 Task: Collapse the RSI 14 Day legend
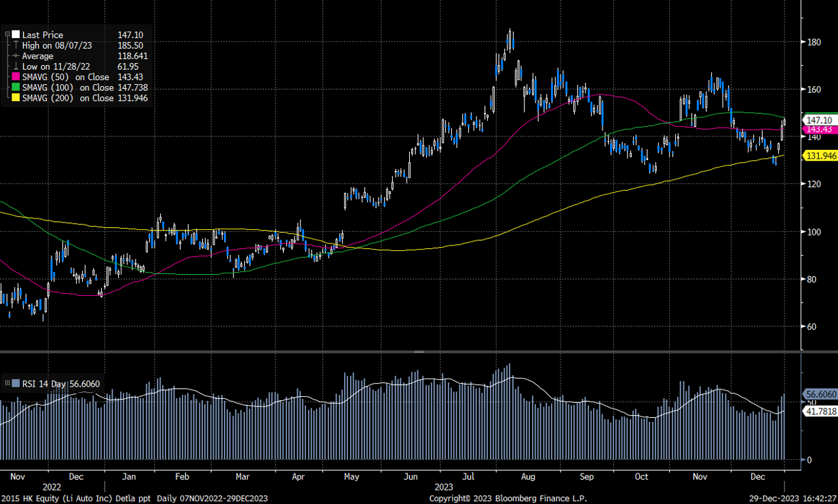coord(7,384)
